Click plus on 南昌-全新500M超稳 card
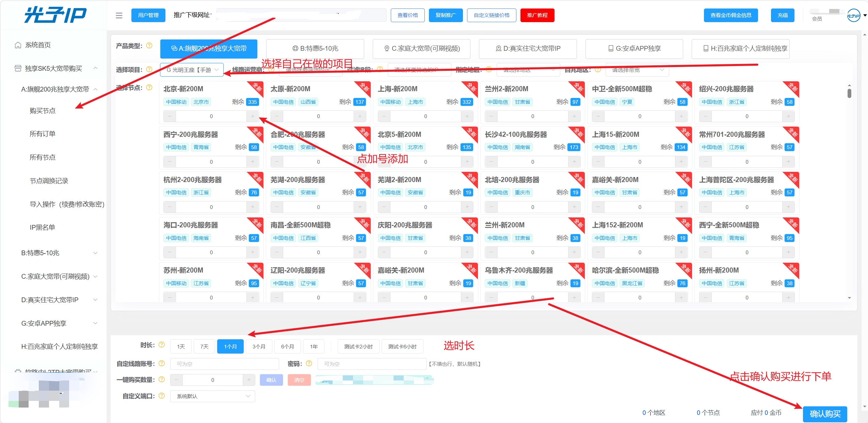 pos(360,252)
